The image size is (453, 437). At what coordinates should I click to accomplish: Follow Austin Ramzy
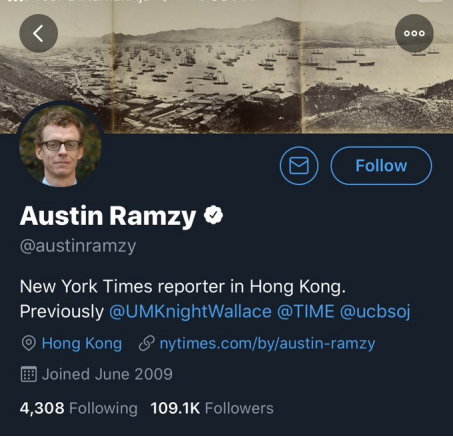pos(381,165)
